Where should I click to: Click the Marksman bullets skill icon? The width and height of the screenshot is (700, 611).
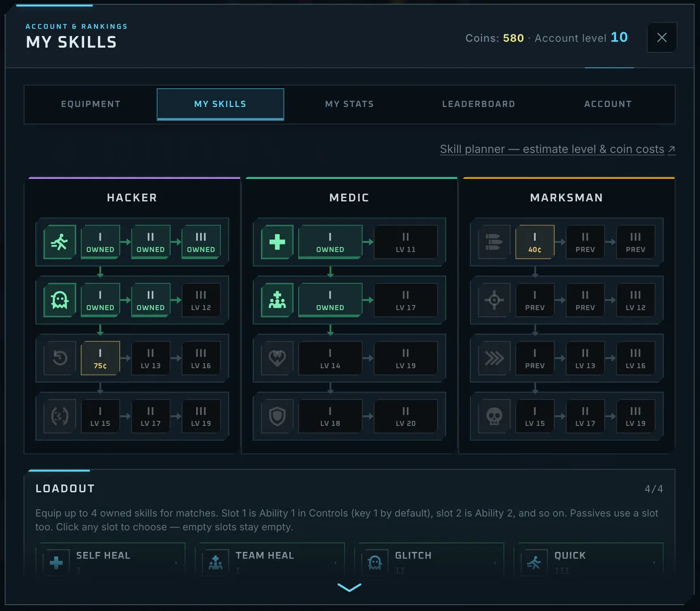[494, 242]
